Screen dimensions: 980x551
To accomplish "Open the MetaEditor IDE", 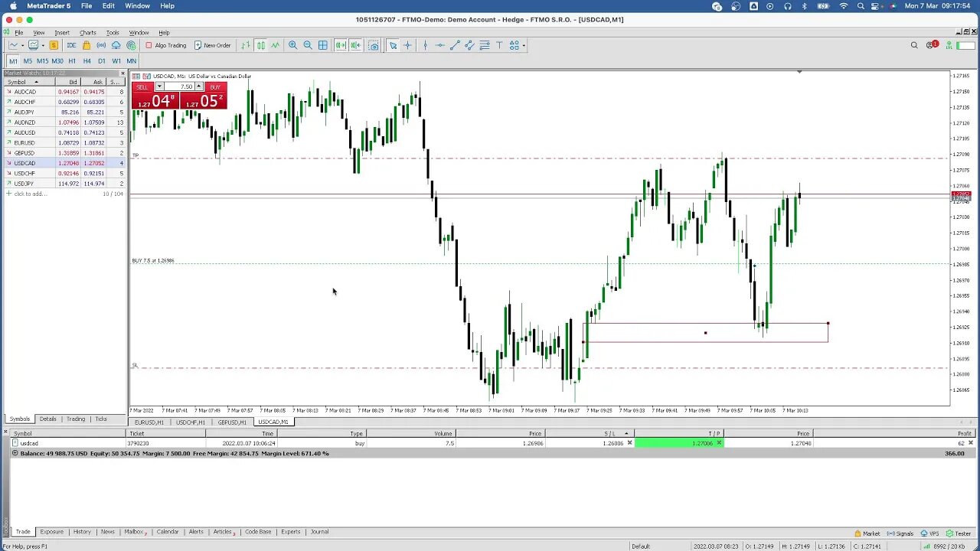I will click(x=71, y=45).
